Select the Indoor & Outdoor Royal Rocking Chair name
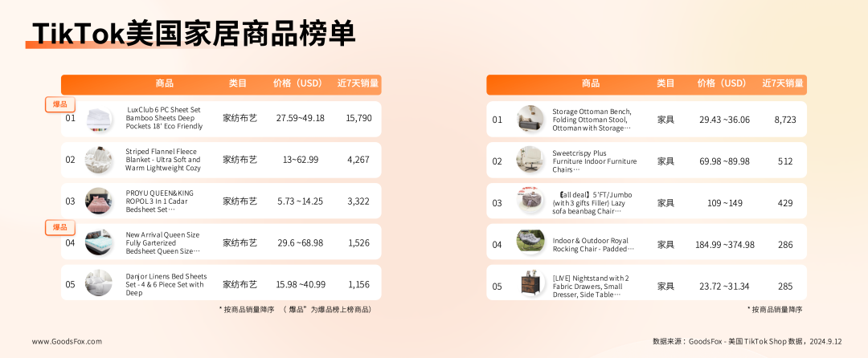This screenshot has height=358, width=868. pyautogui.click(x=593, y=245)
